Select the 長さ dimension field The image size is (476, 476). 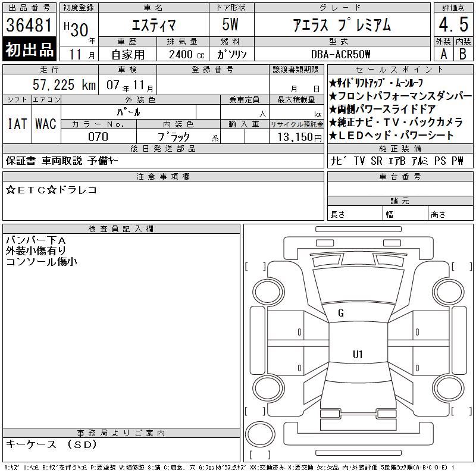[355, 213]
